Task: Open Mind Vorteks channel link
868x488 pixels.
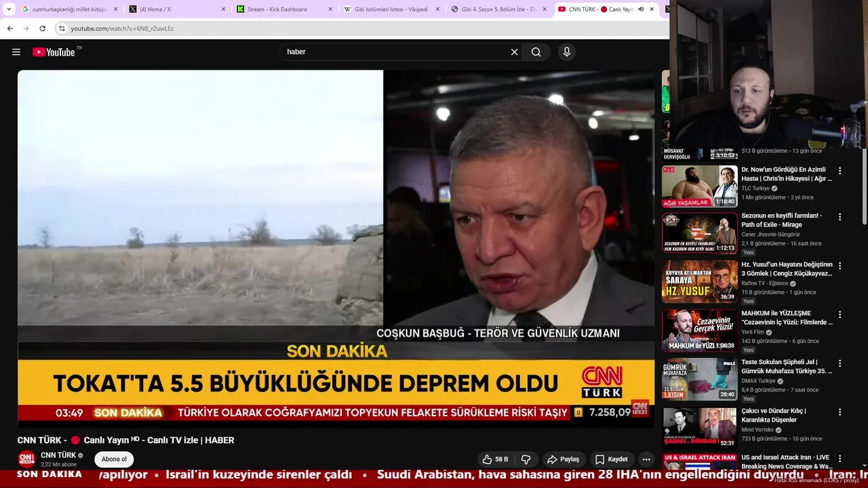Action: click(758, 430)
